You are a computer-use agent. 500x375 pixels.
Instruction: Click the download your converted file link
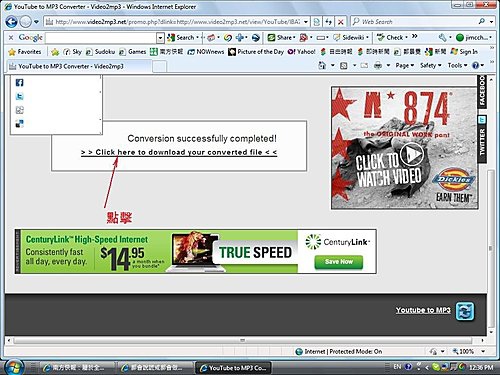coord(179,152)
